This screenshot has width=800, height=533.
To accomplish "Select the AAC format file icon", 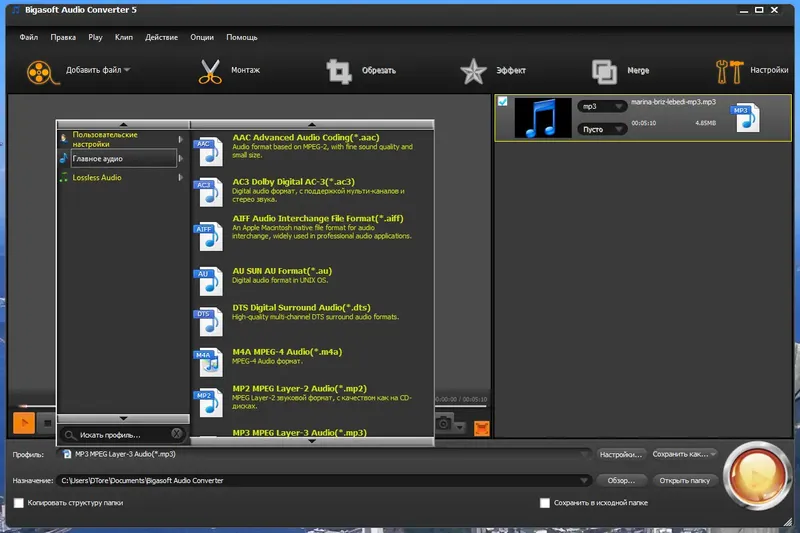I will [x=209, y=152].
